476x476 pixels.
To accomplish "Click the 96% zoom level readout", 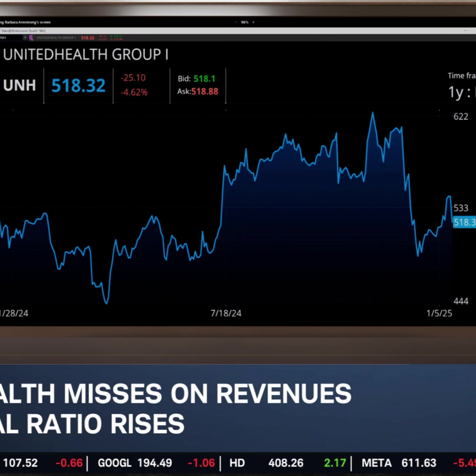I will (245, 22).
